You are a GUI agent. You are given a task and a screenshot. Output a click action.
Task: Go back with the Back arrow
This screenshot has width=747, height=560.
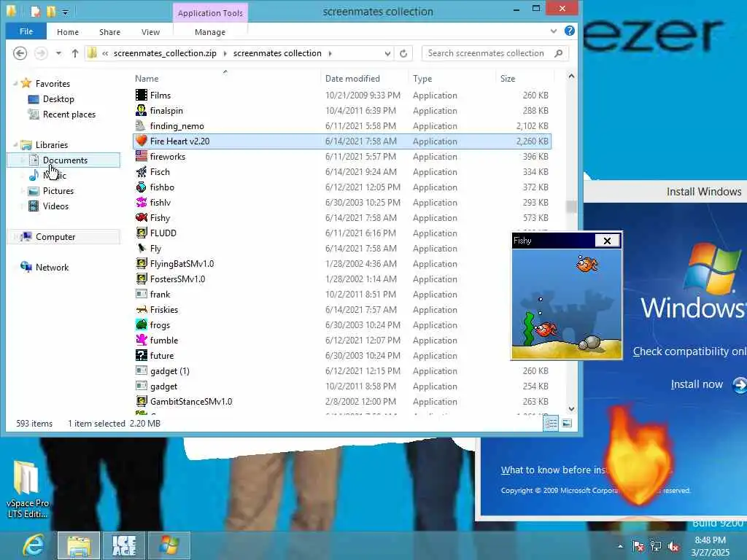[20, 53]
